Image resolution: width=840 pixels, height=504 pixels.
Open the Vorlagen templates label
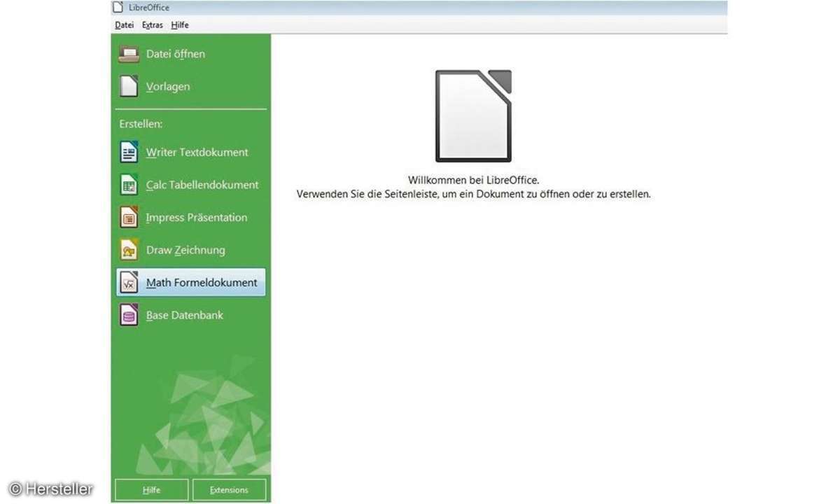(x=168, y=87)
